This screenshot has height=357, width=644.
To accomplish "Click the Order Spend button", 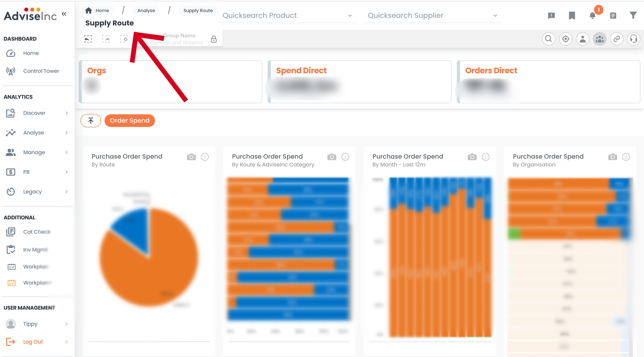I will (x=129, y=121).
